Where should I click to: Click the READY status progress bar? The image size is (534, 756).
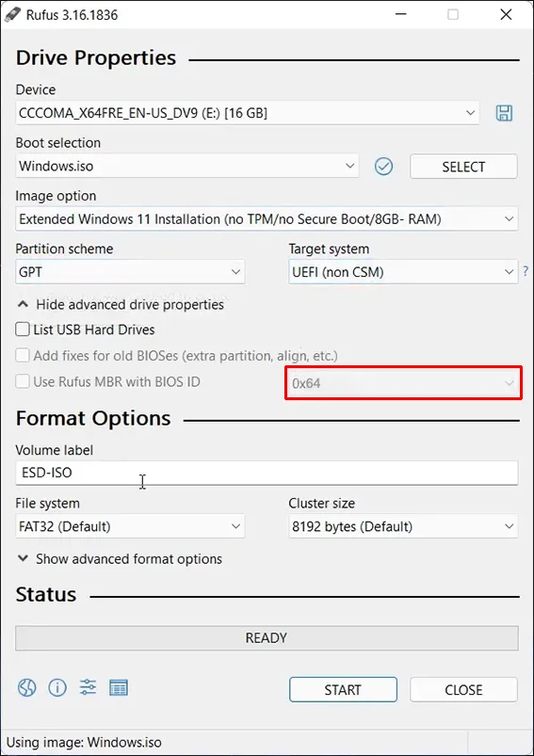point(267,638)
